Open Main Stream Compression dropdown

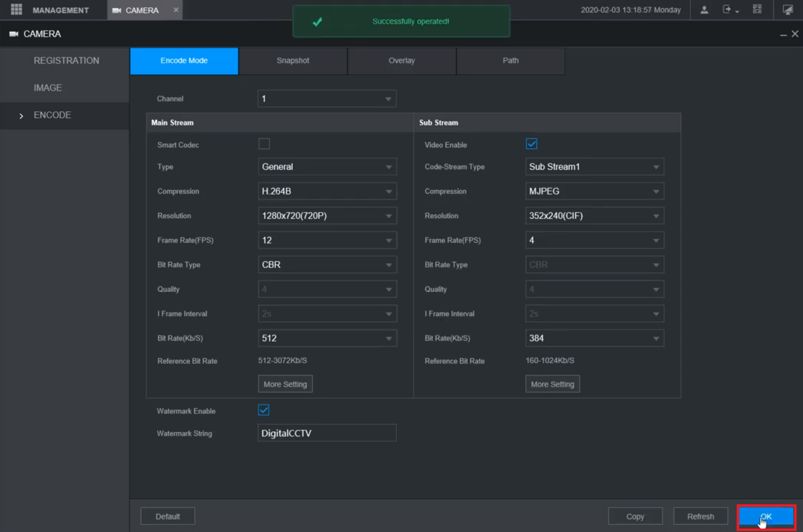click(x=327, y=192)
